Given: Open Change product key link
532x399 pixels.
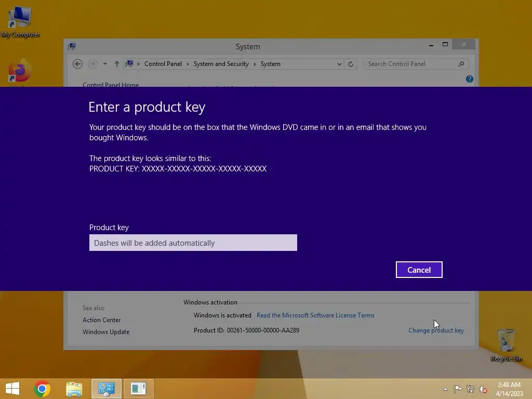Looking at the screenshot, I should pos(436,330).
